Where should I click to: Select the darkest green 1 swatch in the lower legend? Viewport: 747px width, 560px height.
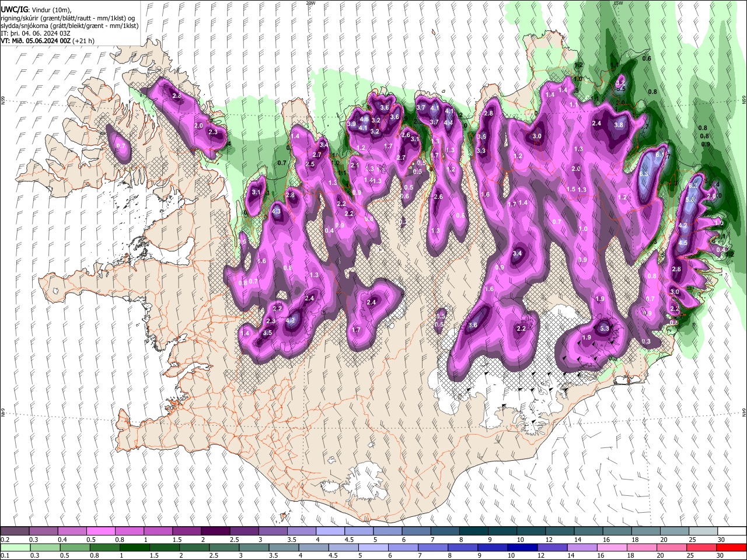134,547
